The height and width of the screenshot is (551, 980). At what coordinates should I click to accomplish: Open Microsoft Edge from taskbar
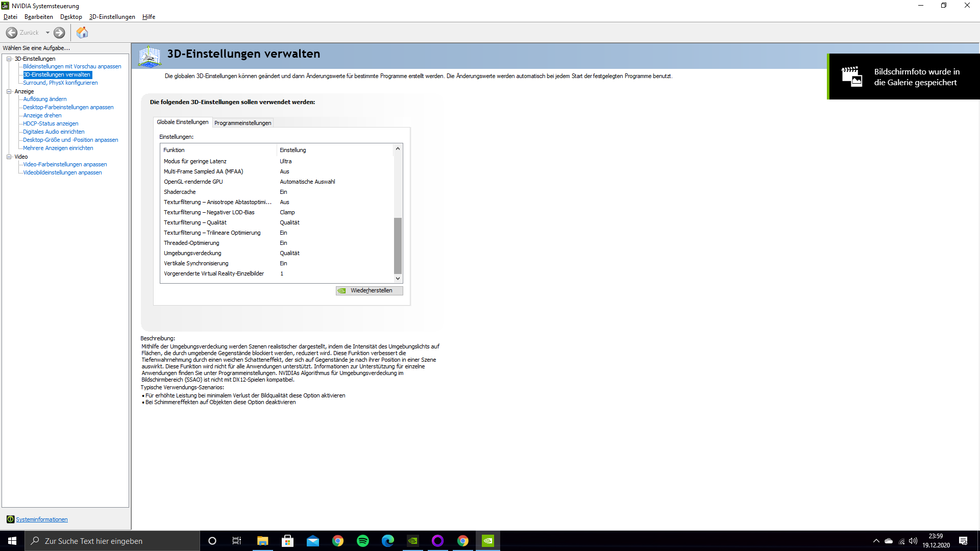click(388, 541)
